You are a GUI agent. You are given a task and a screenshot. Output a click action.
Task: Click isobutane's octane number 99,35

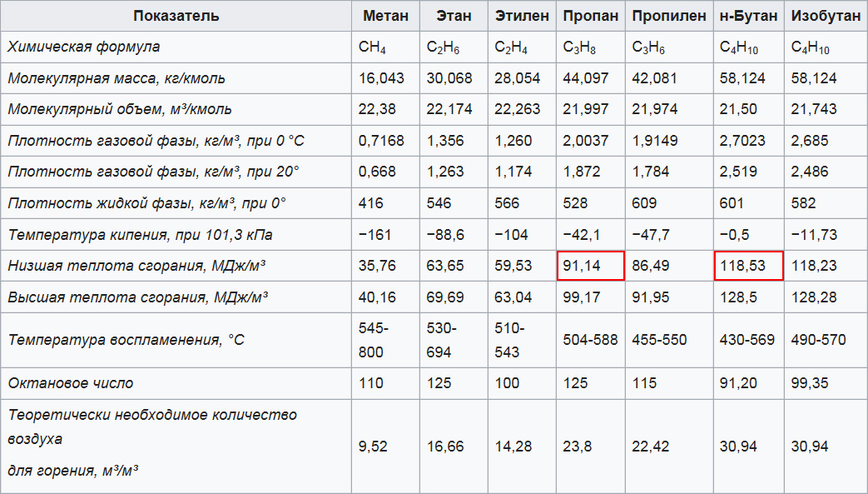pyautogui.click(x=811, y=383)
